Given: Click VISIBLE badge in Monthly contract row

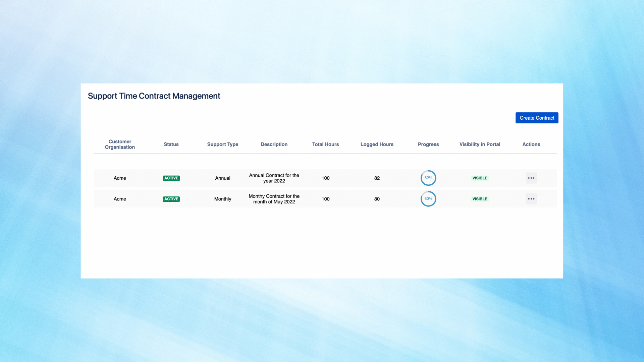Looking at the screenshot, I should (x=480, y=199).
